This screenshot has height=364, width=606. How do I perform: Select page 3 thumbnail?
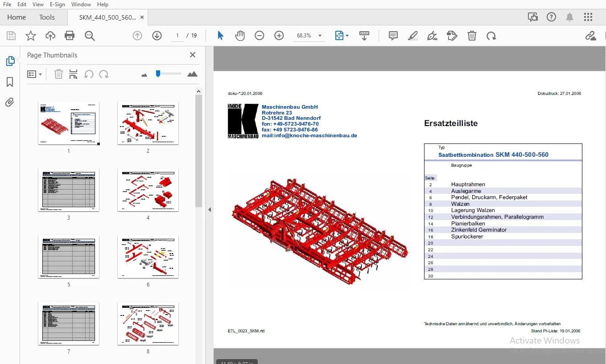coord(69,190)
